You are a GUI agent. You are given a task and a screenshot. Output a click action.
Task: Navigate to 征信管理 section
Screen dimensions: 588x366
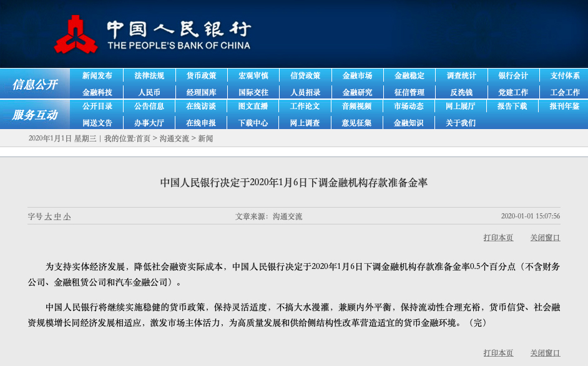click(409, 92)
